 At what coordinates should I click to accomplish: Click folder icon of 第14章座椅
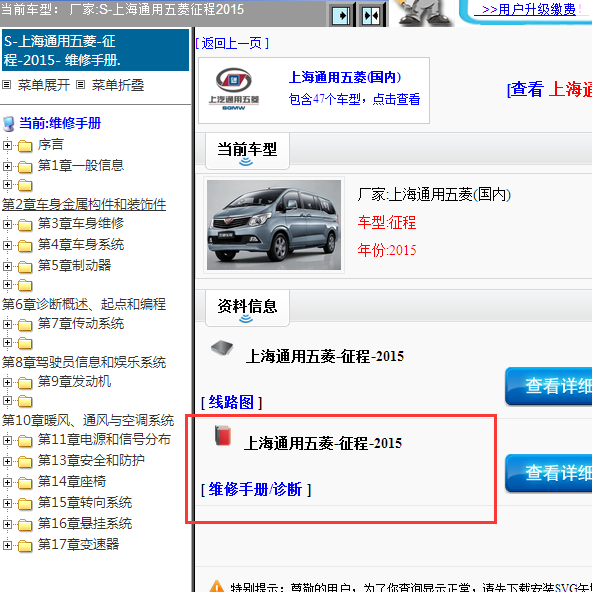25,483
